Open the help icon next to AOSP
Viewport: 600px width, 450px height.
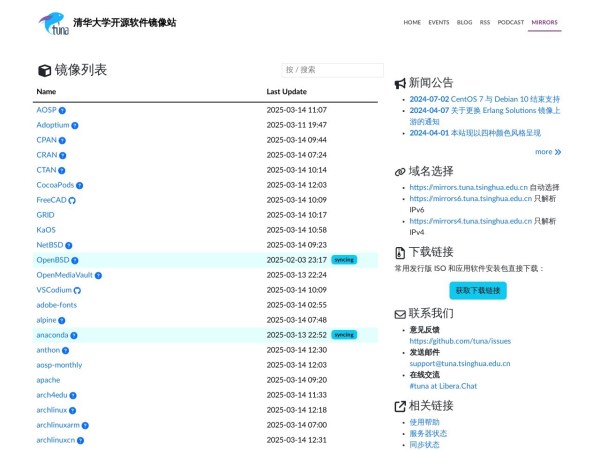pyautogui.click(x=62, y=111)
